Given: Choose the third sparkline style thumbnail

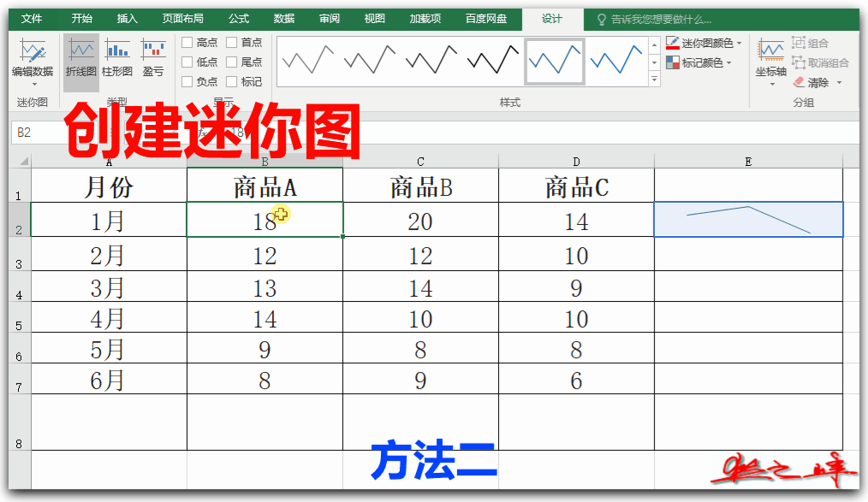Looking at the screenshot, I should 431,61.
